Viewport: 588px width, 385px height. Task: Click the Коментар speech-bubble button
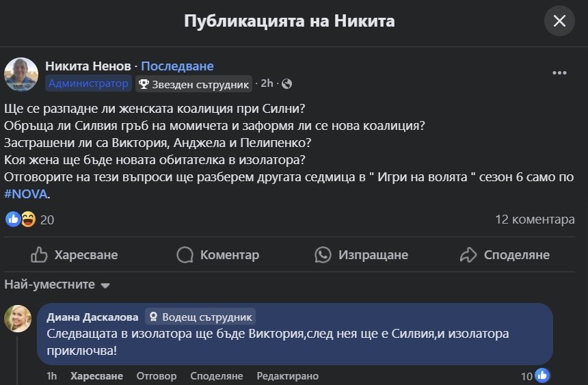pyautogui.click(x=218, y=255)
